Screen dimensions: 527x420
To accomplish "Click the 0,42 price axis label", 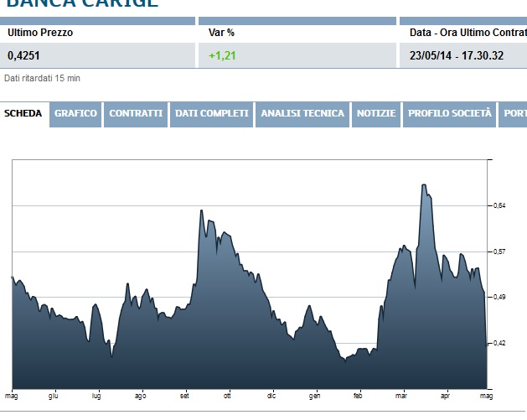I will click(499, 343).
